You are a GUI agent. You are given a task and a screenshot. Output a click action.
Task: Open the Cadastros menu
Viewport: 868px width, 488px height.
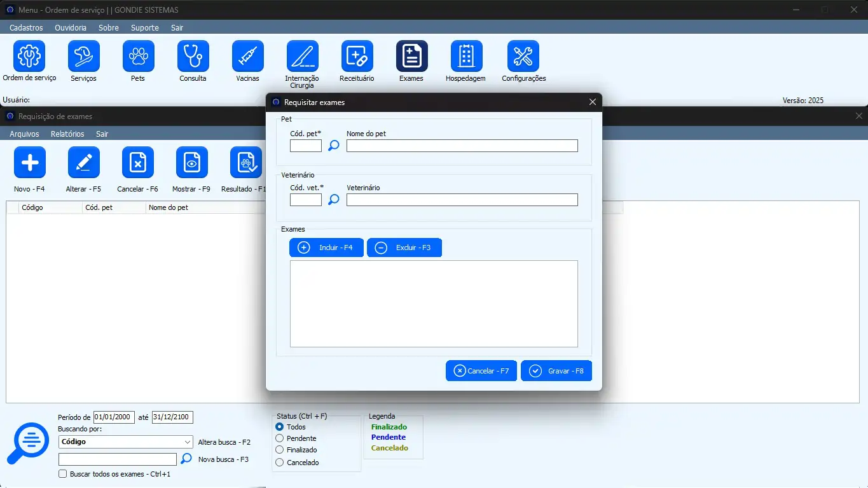coord(26,27)
